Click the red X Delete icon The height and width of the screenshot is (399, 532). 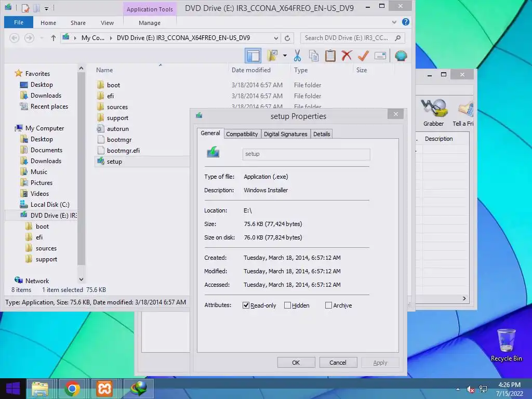347,56
